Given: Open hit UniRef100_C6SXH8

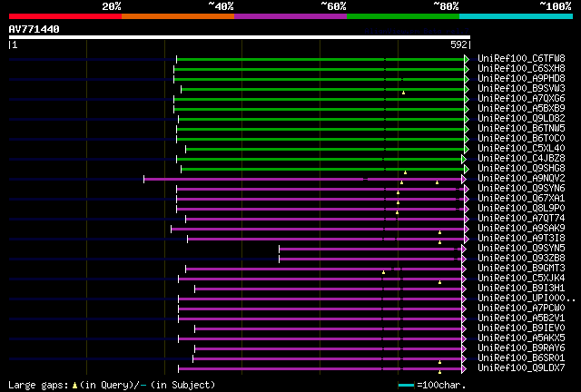Looking at the screenshot, I should [521, 69].
